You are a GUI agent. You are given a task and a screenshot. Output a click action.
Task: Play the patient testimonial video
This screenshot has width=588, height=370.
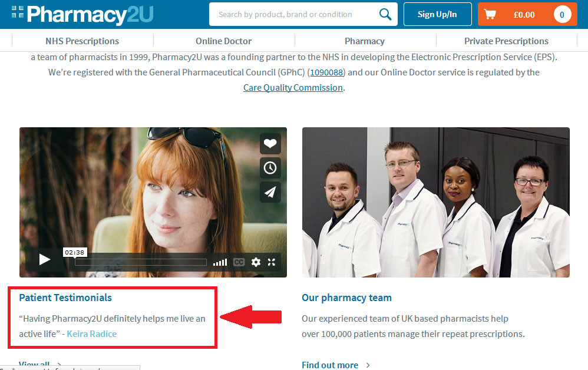point(45,259)
